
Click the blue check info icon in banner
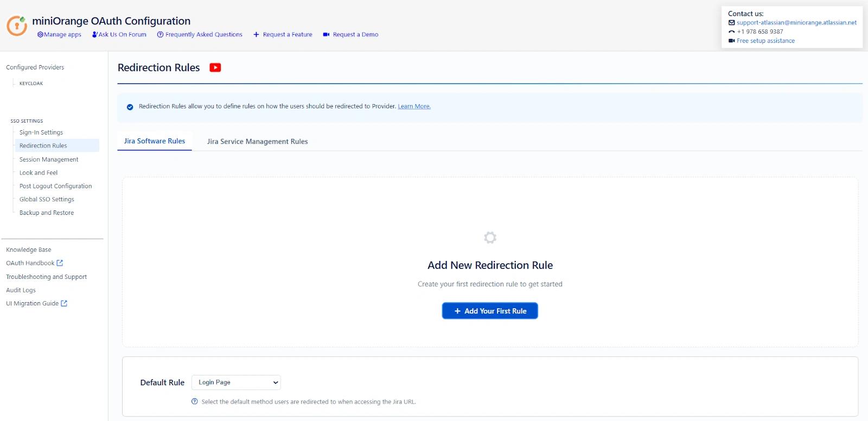(130, 107)
